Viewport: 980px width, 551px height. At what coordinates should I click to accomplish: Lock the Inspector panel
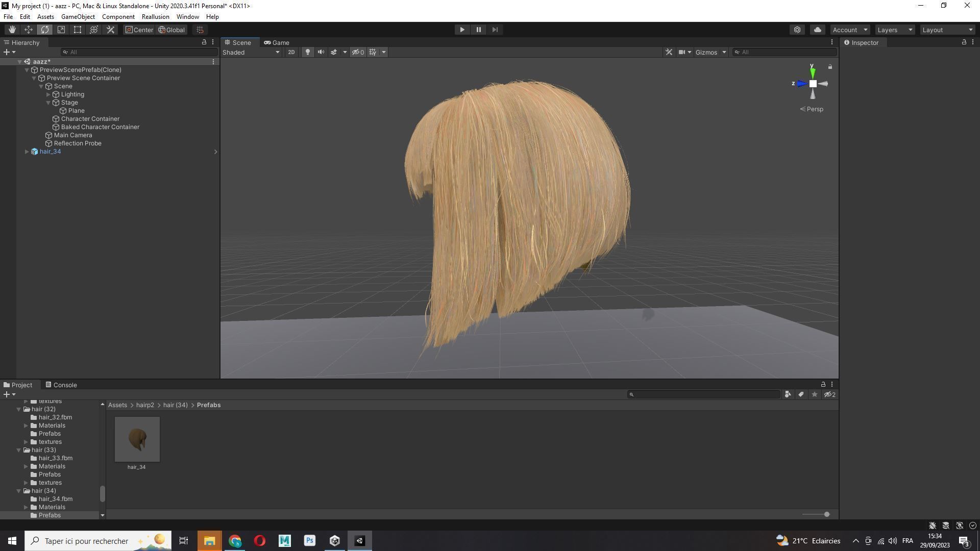[964, 42]
